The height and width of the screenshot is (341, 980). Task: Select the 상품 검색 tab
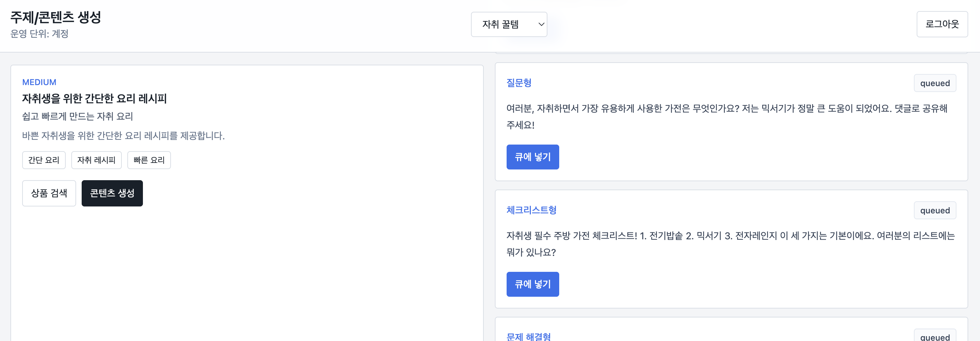[49, 193]
